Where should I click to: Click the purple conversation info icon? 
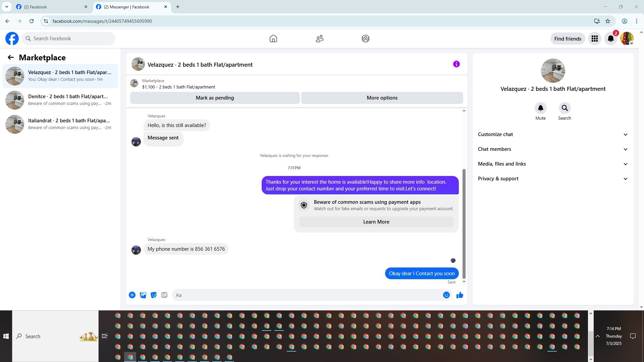pos(456,64)
